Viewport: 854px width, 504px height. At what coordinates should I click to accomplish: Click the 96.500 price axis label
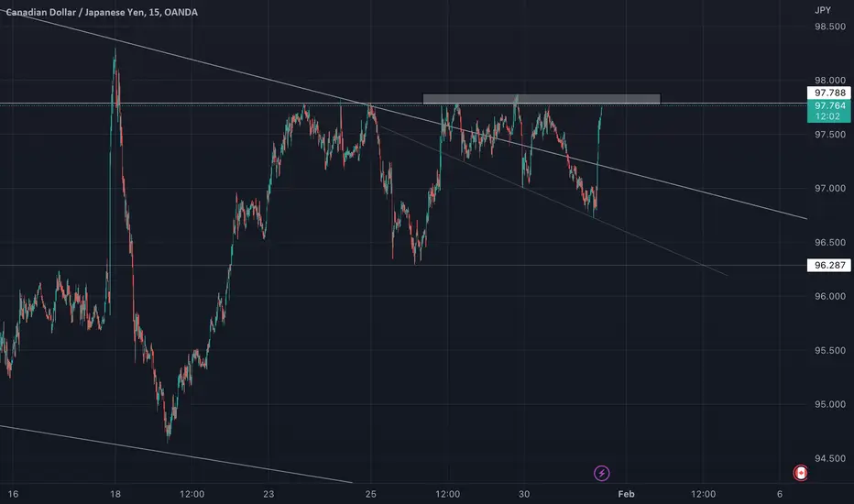tap(829, 243)
